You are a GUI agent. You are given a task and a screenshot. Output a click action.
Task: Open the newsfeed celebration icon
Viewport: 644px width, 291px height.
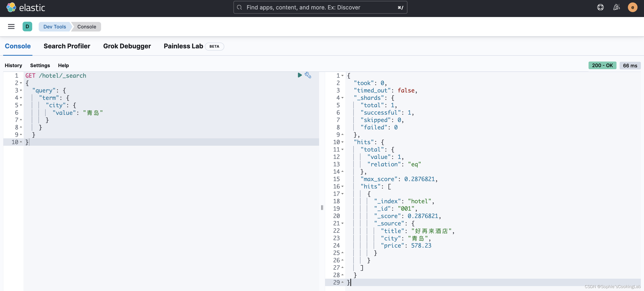616,7
